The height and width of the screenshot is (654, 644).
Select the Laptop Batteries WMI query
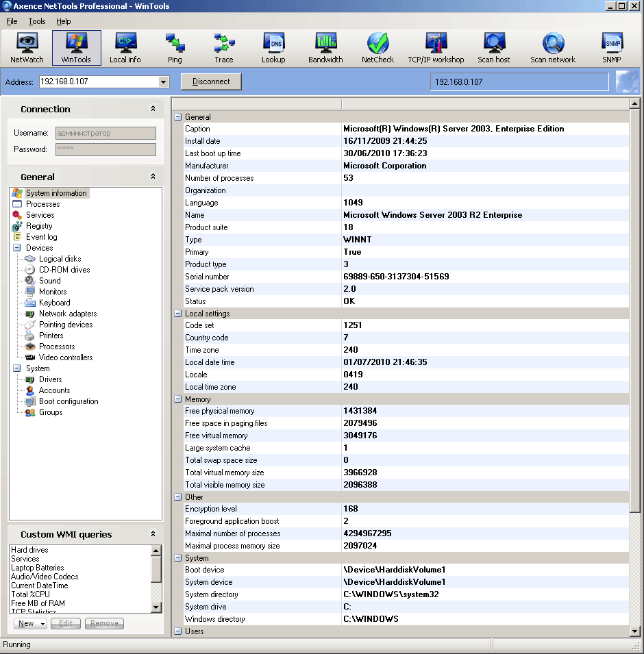click(38, 568)
